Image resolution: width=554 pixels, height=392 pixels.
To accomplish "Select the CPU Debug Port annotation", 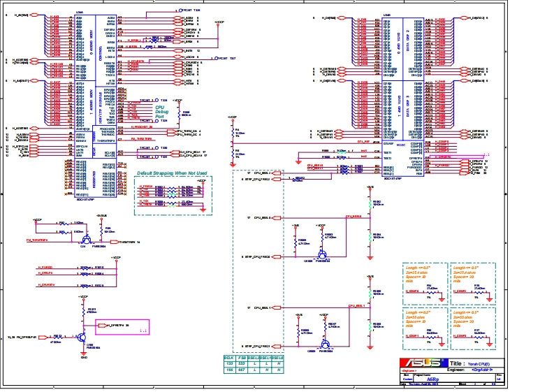I will (x=162, y=111).
